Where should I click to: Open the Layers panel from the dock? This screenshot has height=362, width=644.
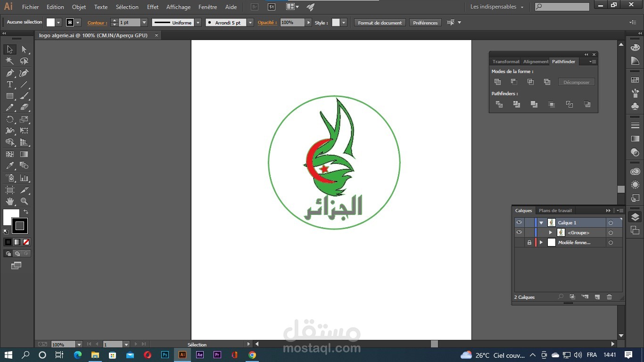[635, 217]
